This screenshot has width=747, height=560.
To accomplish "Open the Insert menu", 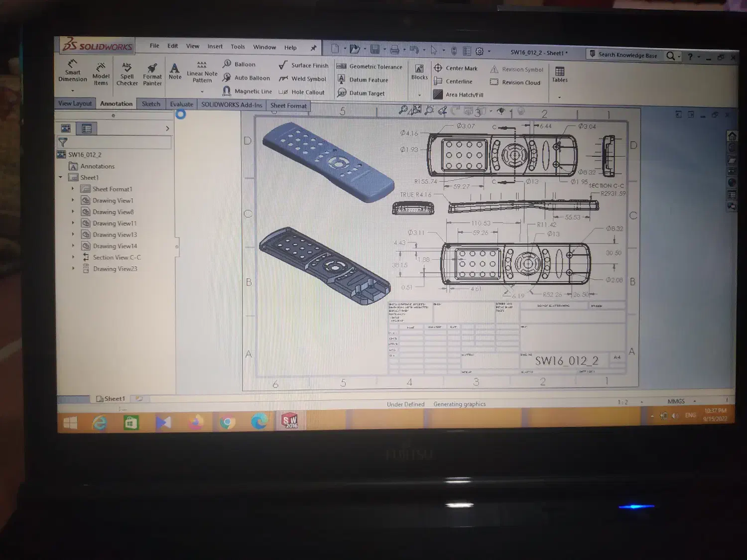I will 215,46.
